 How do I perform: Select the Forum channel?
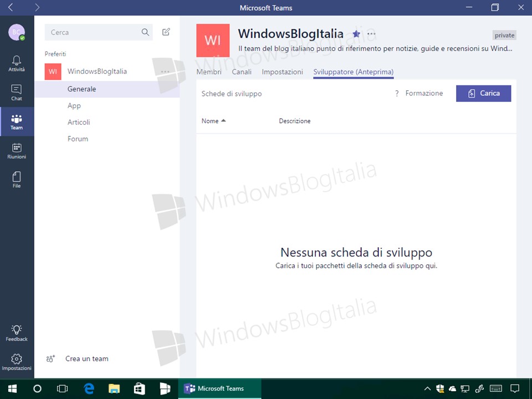[x=78, y=139]
